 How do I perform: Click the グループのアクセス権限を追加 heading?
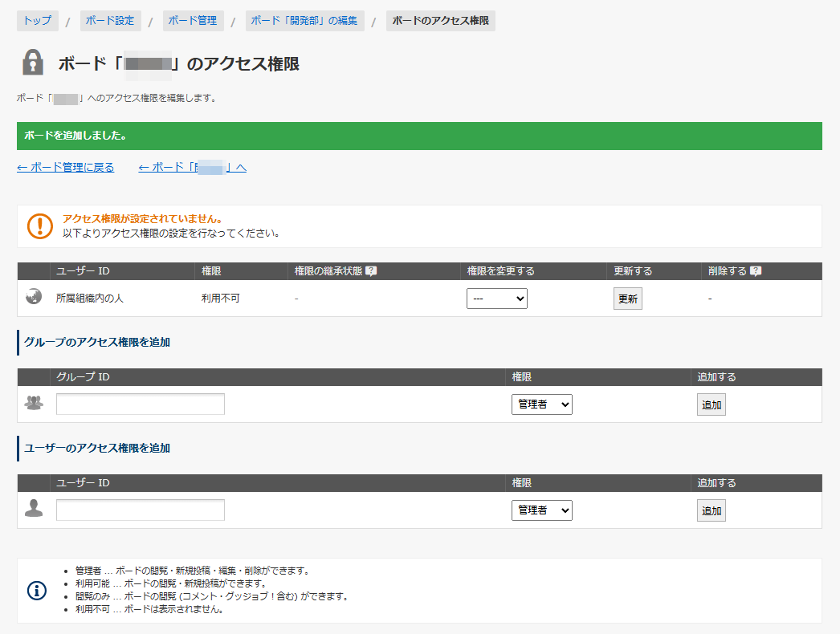point(97,342)
